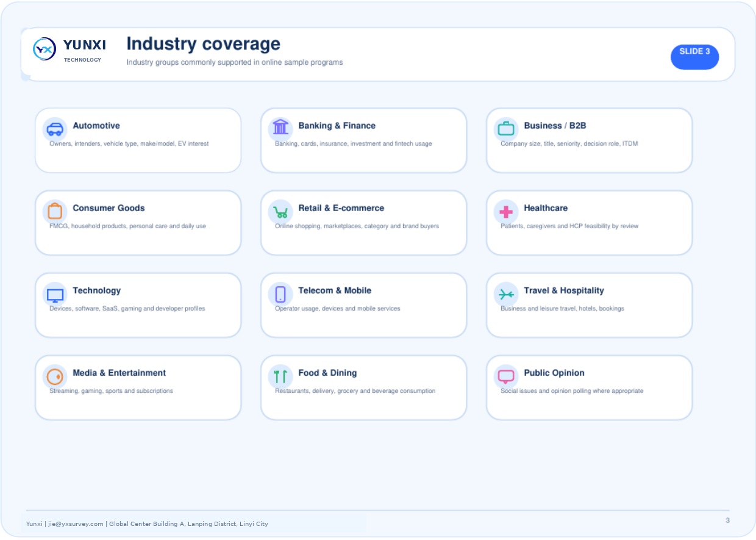Select the Business / B2B heading
756x540 pixels.
[555, 126]
